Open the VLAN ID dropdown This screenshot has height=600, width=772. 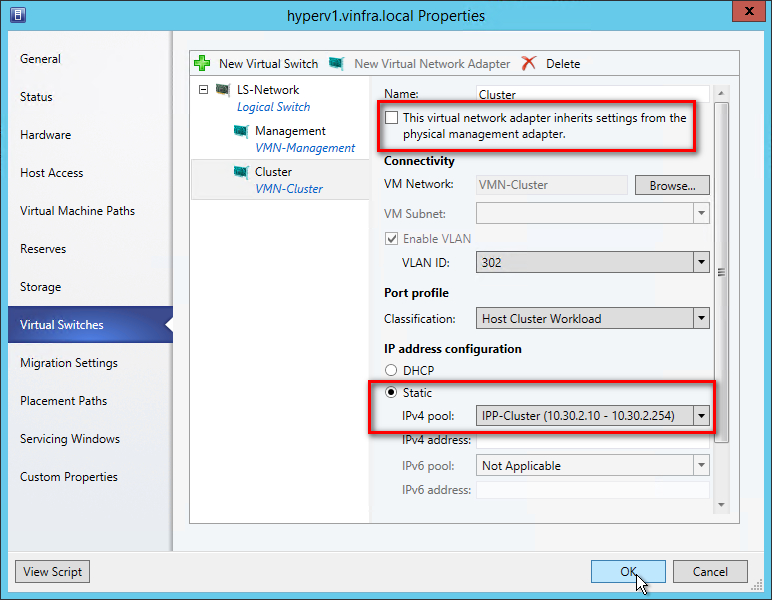point(701,263)
